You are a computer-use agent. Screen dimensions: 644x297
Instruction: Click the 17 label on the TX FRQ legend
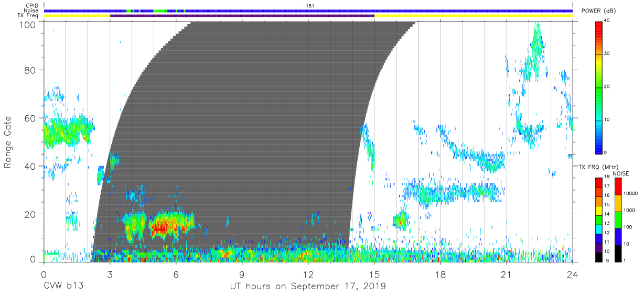pos(607,186)
